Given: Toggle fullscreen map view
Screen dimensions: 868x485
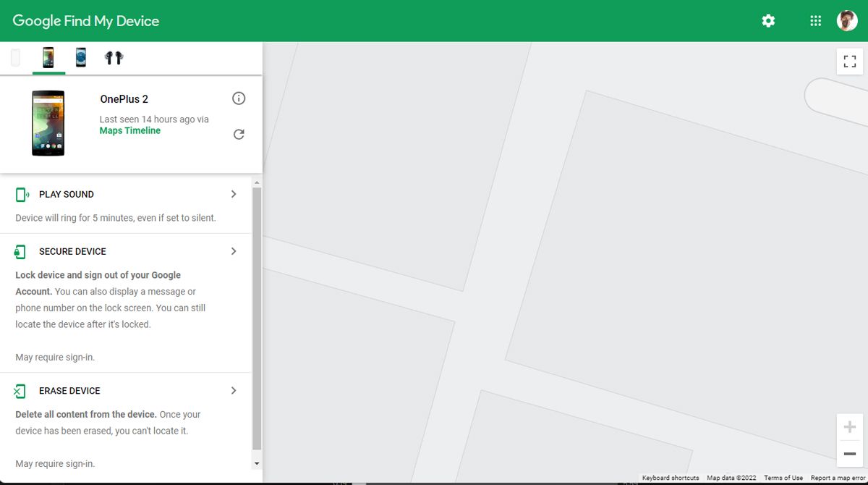Looking at the screenshot, I should pos(850,62).
